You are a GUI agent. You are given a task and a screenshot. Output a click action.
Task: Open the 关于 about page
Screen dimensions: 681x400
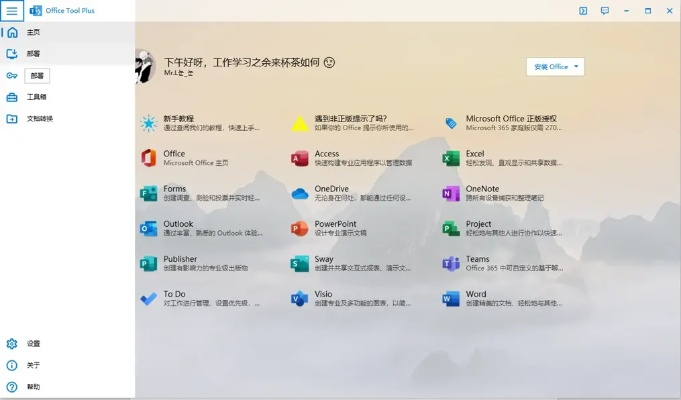click(67, 365)
